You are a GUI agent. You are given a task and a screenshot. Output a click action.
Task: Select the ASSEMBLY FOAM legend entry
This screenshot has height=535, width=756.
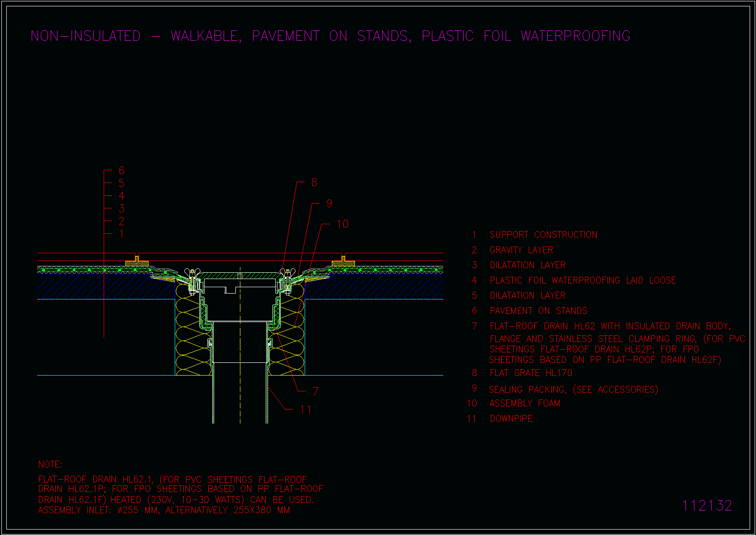[525, 403]
